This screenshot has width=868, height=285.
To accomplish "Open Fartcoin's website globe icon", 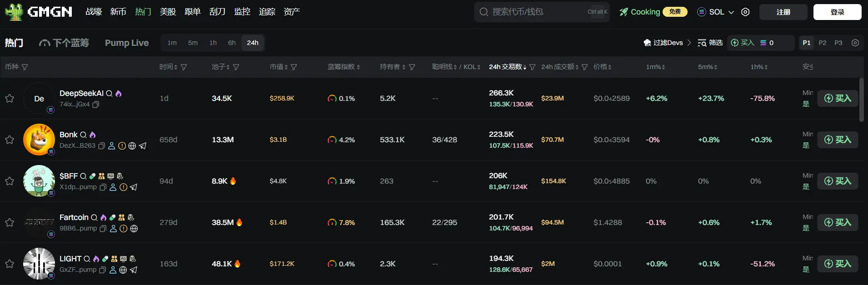I will point(134,229).
